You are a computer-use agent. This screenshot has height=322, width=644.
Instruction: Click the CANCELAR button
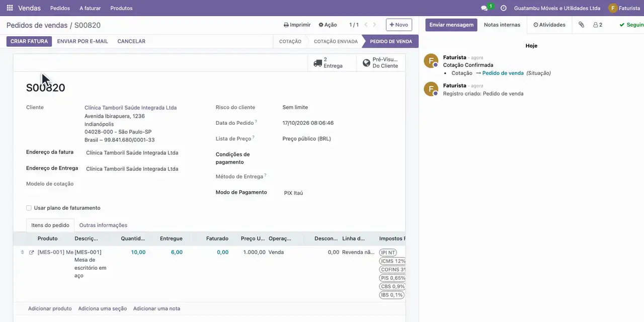tap(131, 41)
